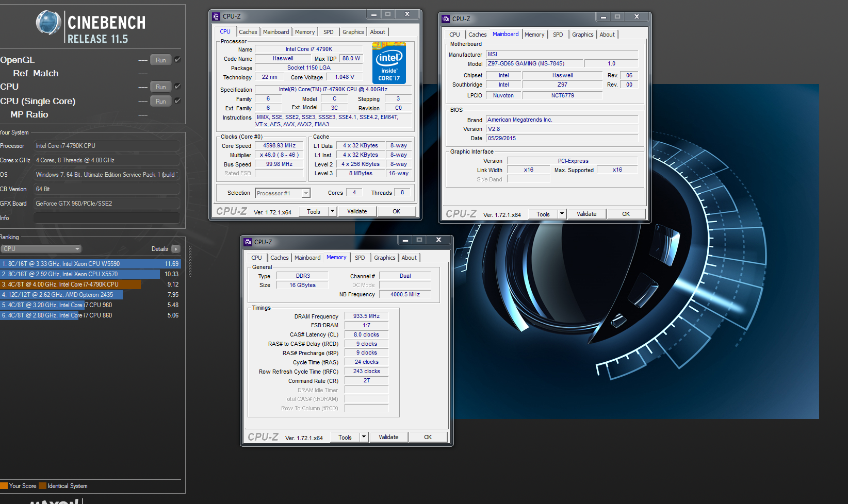Viewport: 848px width, 504px height.
Task: Select Core i7 CPU 860 ranking row
Action: (90, 315)
